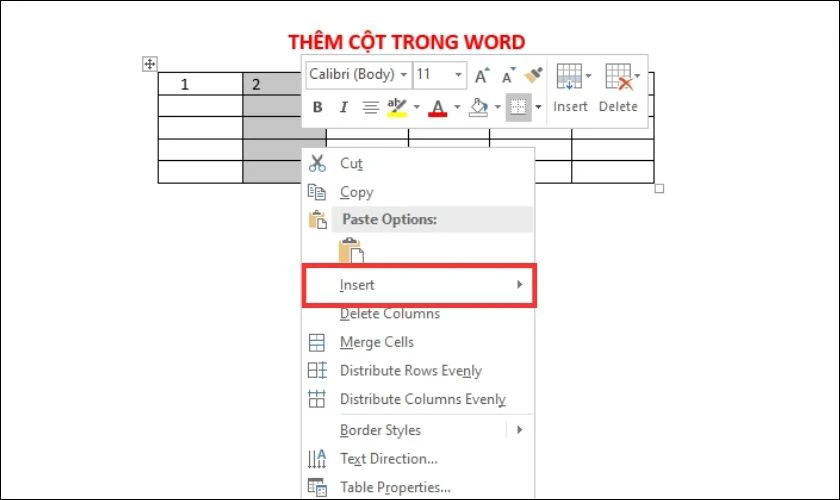Click the Merge Cells icon

pyautogui.click(x=317, y=342)
